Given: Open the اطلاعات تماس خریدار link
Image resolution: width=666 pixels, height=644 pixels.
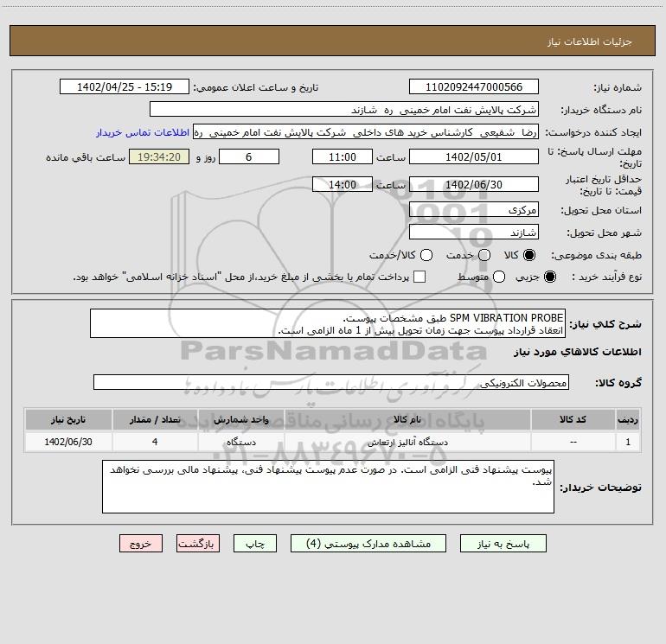Looking at the screenshot, I should 143,132.
